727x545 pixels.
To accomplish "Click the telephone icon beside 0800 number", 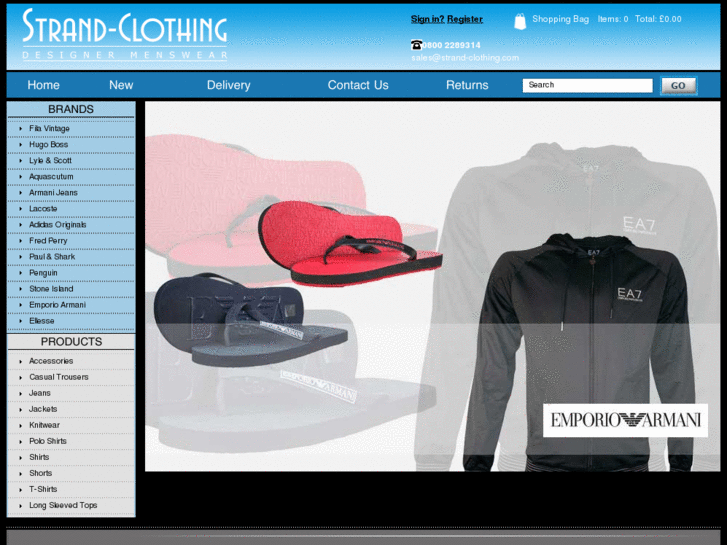I will coord(416,45).
